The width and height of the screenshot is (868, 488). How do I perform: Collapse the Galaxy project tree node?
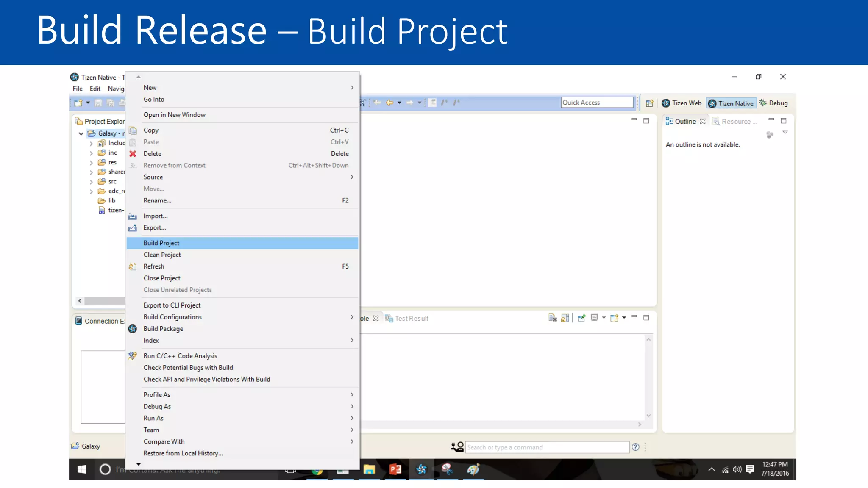(81, 133)
